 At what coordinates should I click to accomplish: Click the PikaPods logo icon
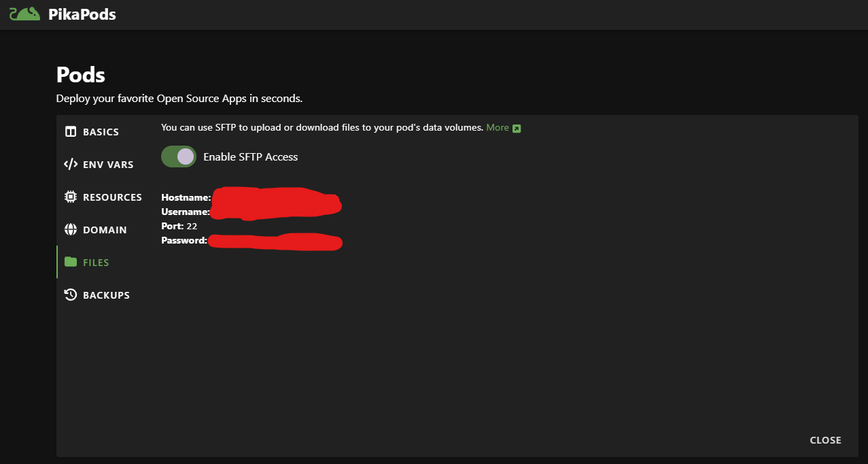click(x=24, y=14)
